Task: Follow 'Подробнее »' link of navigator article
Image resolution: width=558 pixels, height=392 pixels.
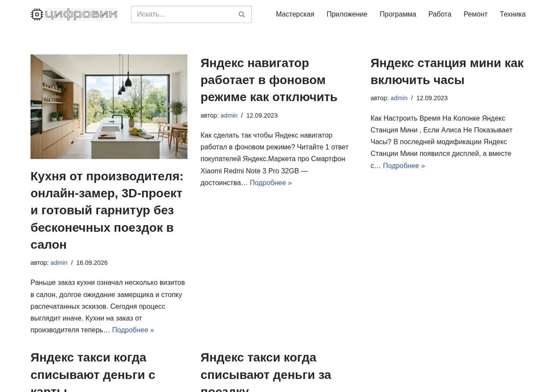Action: coord(271,183)
